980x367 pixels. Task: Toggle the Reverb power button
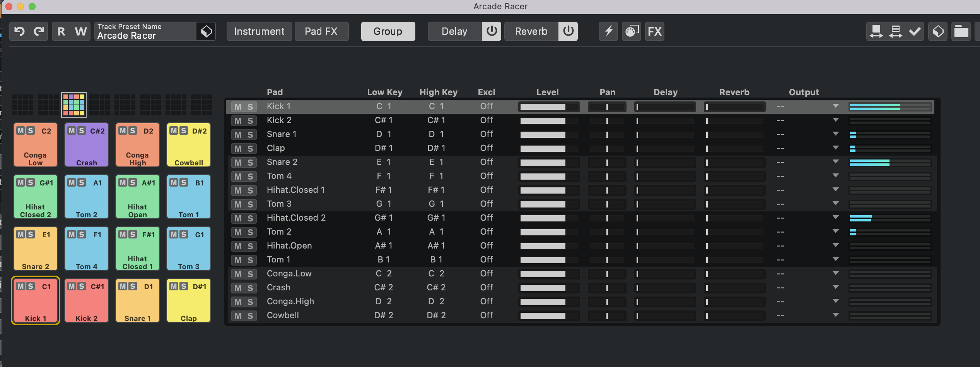568,31
